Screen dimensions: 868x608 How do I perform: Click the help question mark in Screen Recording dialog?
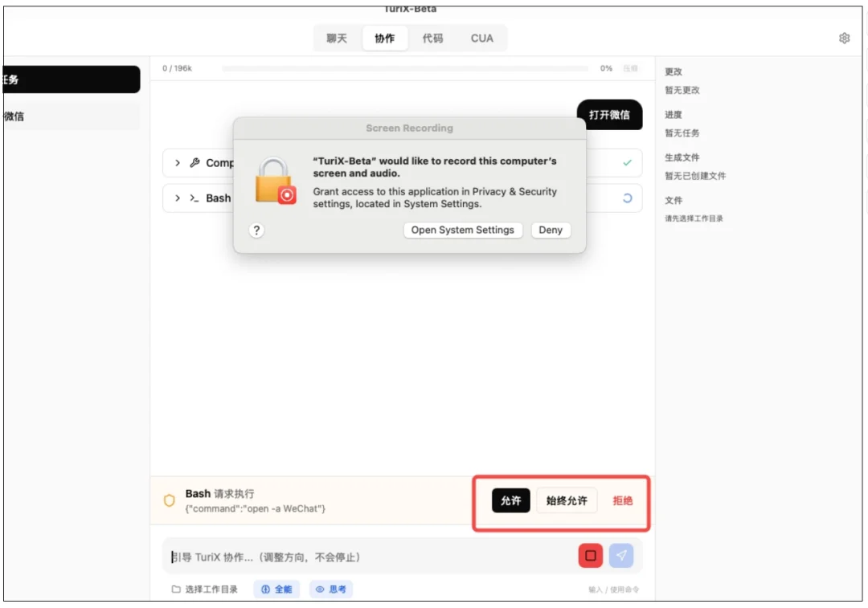[x=256, y=231]
